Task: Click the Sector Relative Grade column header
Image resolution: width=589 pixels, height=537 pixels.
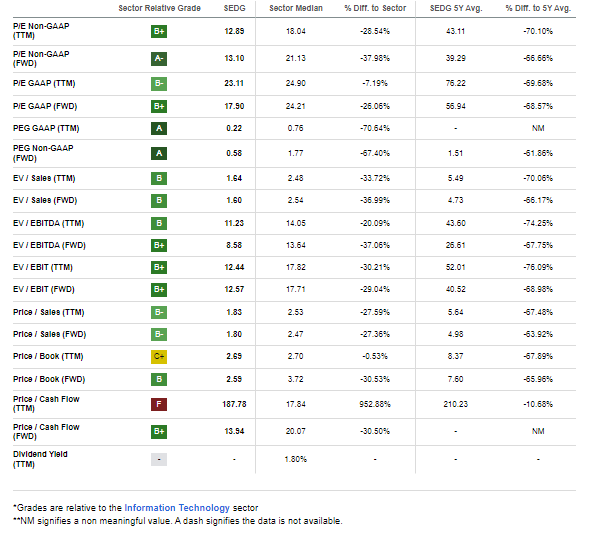Action: (160, 8)
